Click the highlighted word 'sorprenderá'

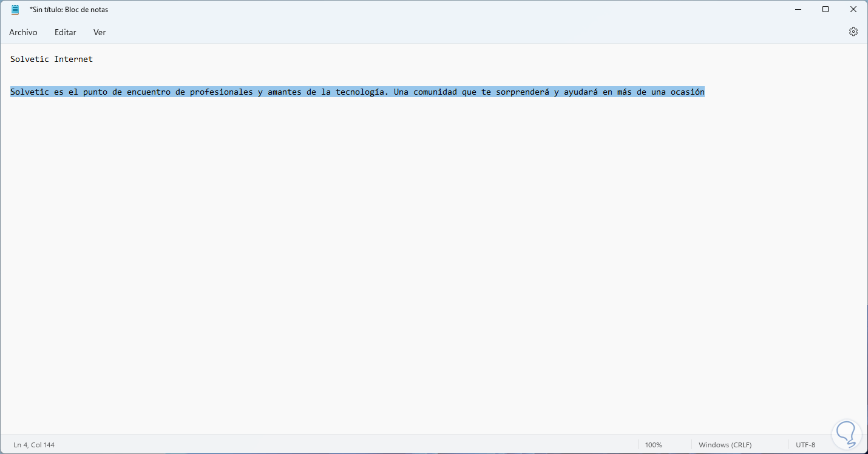(523, 92)
